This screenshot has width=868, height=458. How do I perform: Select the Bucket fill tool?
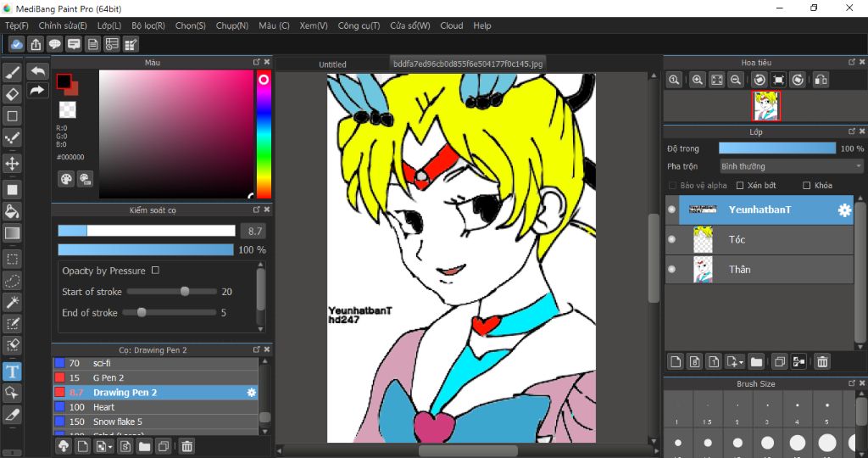[12, 211]
